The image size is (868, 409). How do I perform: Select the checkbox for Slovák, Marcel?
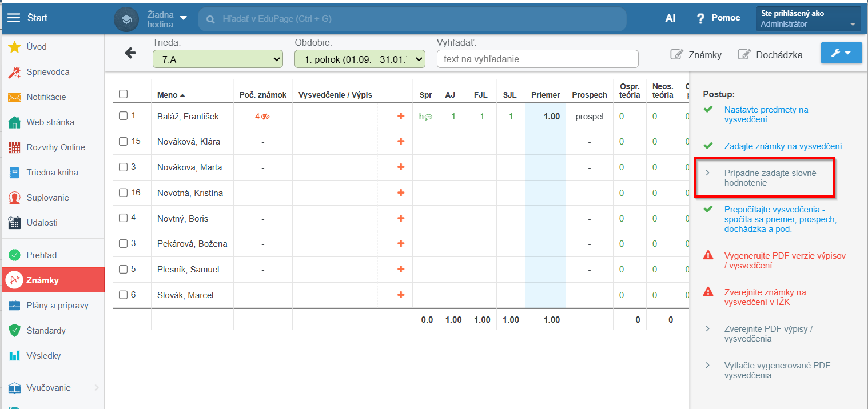click(x=124, y=295)
